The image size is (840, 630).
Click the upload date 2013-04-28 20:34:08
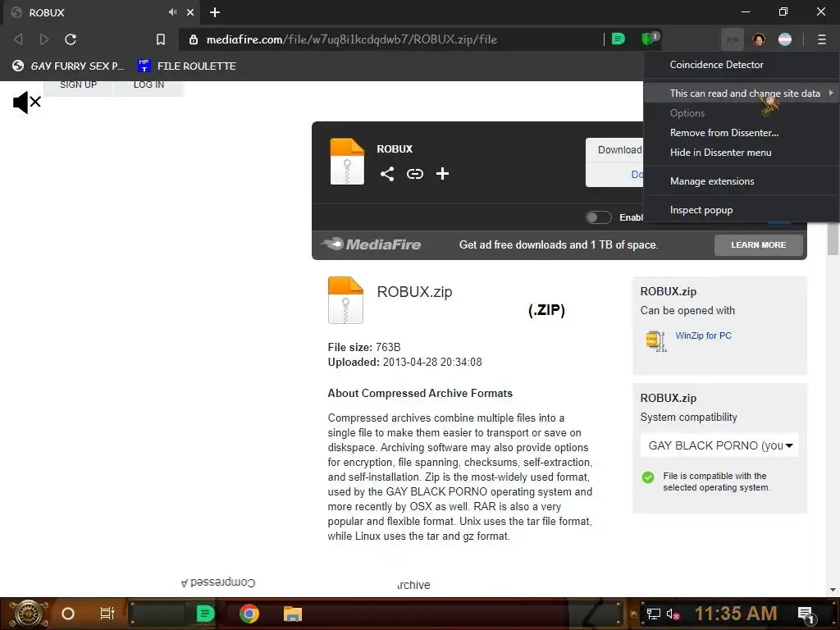click(x=432, y=362)
